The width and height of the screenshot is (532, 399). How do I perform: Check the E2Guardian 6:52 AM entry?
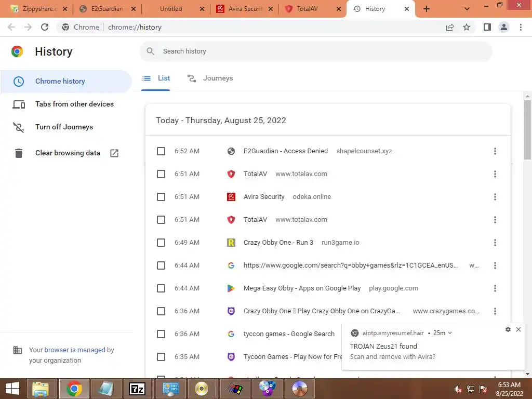pos(161,151)
